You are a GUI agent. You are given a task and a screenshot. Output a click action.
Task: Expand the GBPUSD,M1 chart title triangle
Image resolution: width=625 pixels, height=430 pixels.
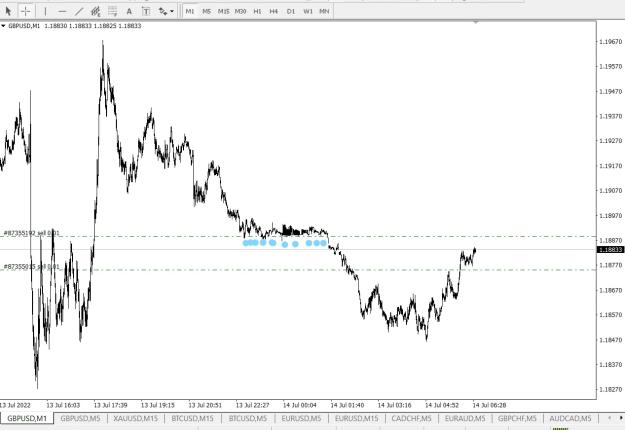pos(3,26)
